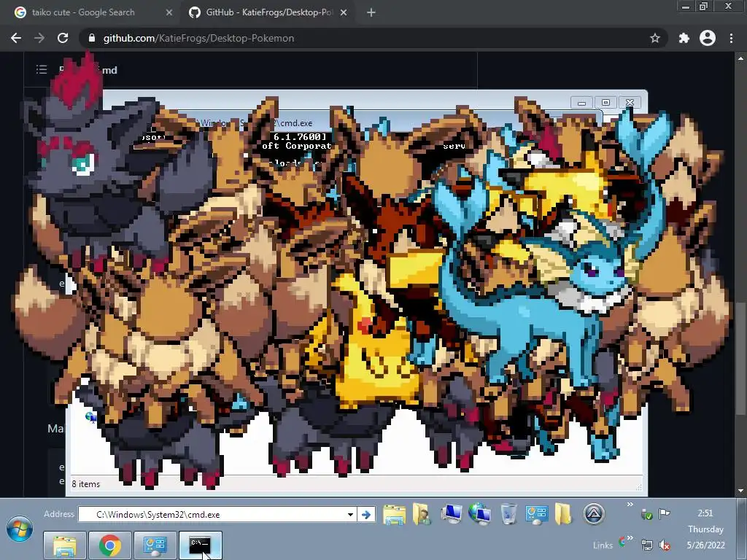747x560 pixels.
Task: Open the user folder toolbar icon
Action: pyautogui.click(x=421, y=514)
